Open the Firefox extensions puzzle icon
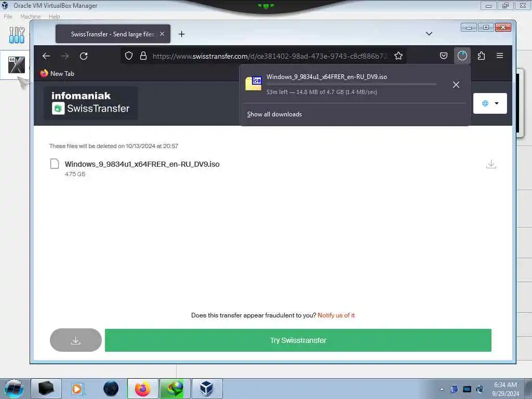The height and width of the screenshot is (399, 532). click(x=481, y=56)
